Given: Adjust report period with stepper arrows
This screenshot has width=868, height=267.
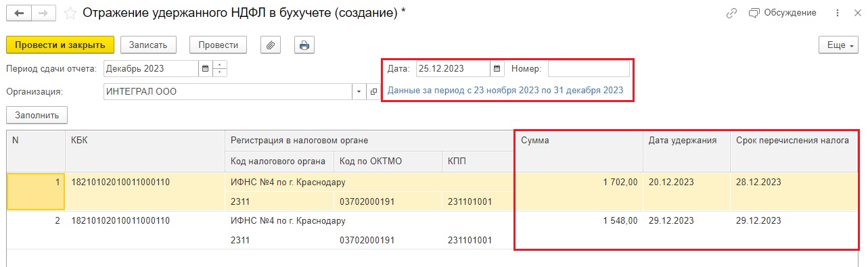Looking at the screenshot, I should tap(220, 68).
